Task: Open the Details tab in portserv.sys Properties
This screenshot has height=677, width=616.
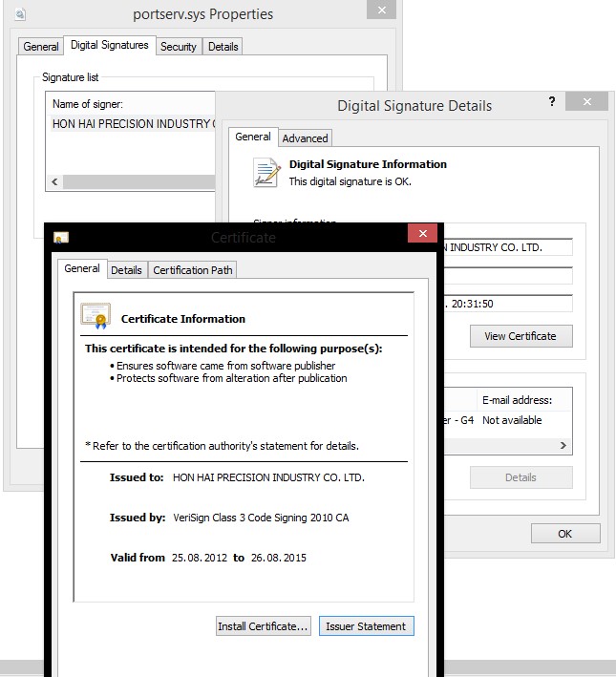Action: pyautogui.click(x=223, y=46)
